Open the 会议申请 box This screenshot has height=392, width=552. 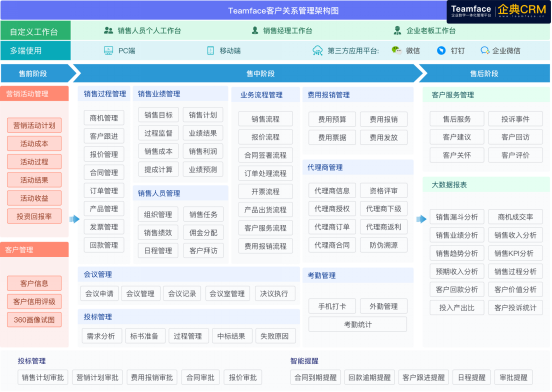tap(99, 293)
